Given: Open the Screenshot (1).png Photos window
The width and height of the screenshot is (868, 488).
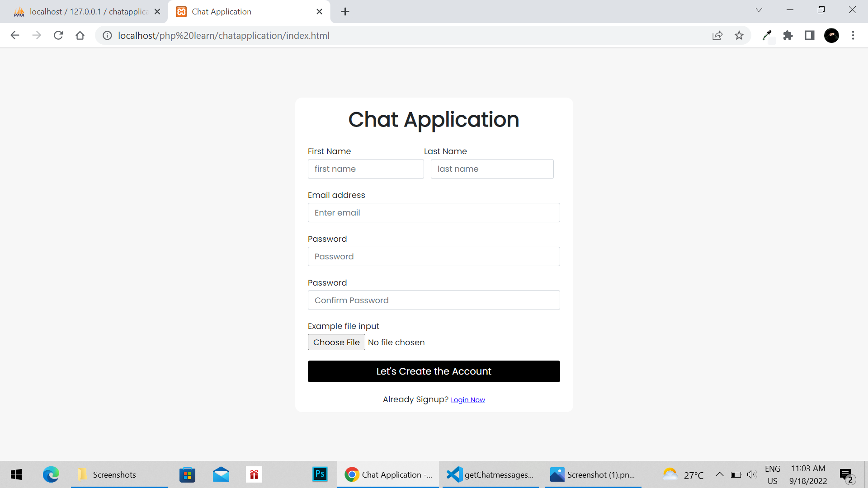Looking at the screenshot, I should (x=593, y=475).
